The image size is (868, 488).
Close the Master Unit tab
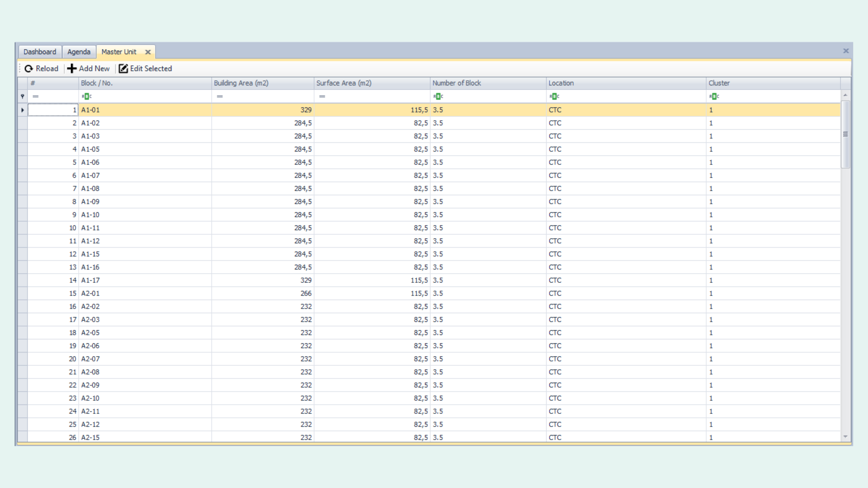pos(148,52)
